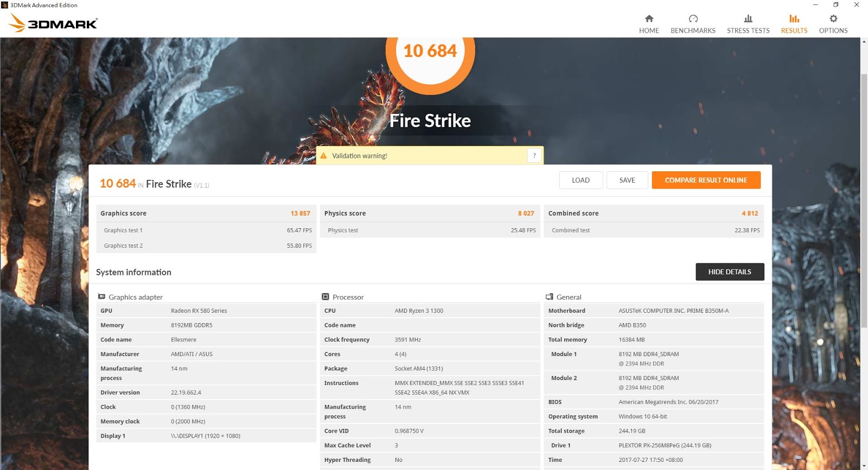The height and width of the screenshot is (470, 868).
Task: Click the HIDE DETAILS button
Action: 730,272
